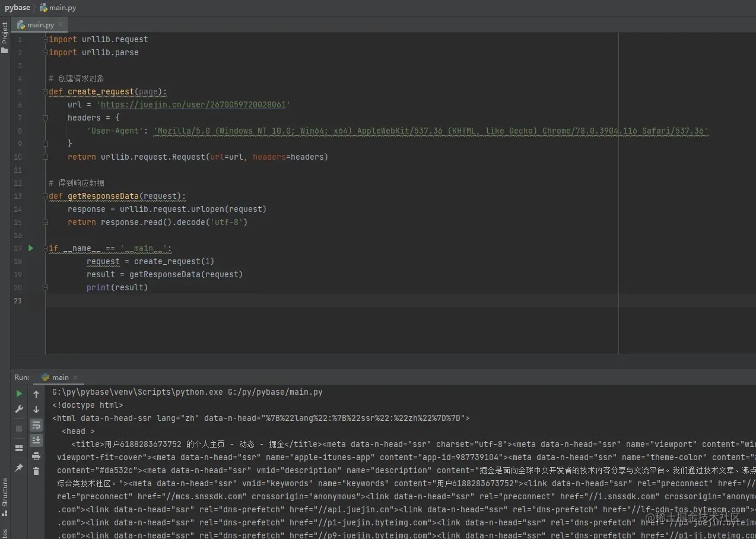Screen dimensions: 756x539
Task: Collapse create_request function fold at line 5
Action: pos(45,91)
